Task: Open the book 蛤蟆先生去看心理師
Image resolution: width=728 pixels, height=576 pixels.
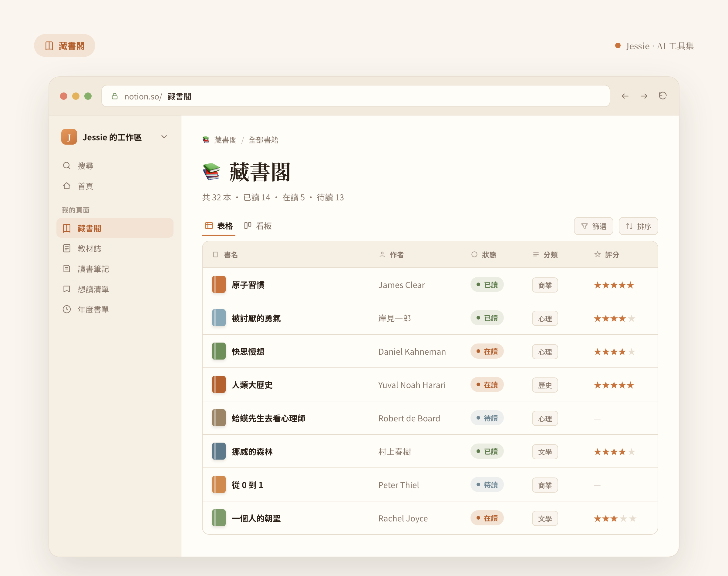Action: point(268,419)
